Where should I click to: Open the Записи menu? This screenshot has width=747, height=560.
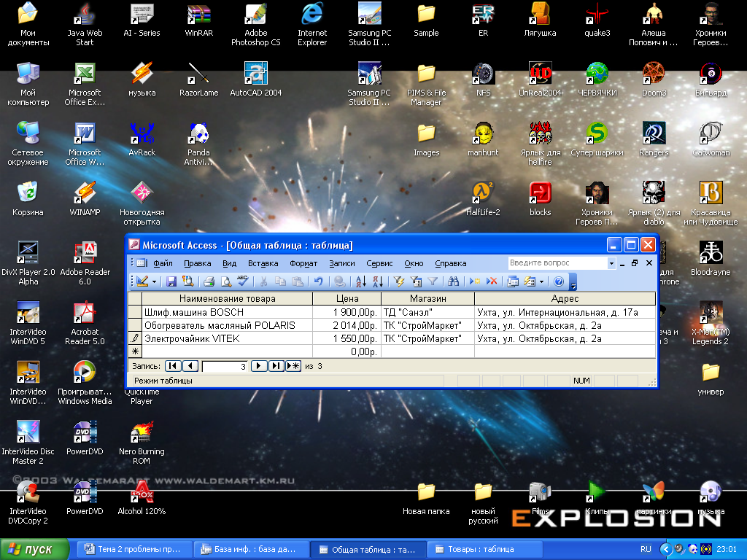342,263
